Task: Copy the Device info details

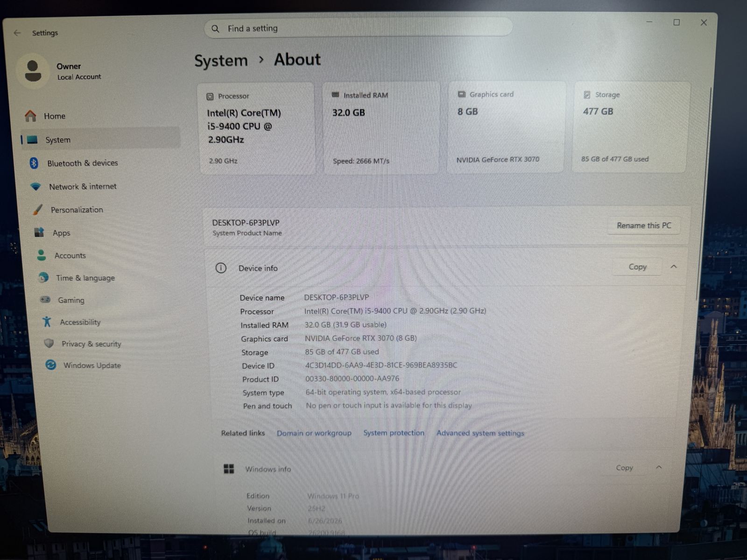Action: tap(637, 266)
